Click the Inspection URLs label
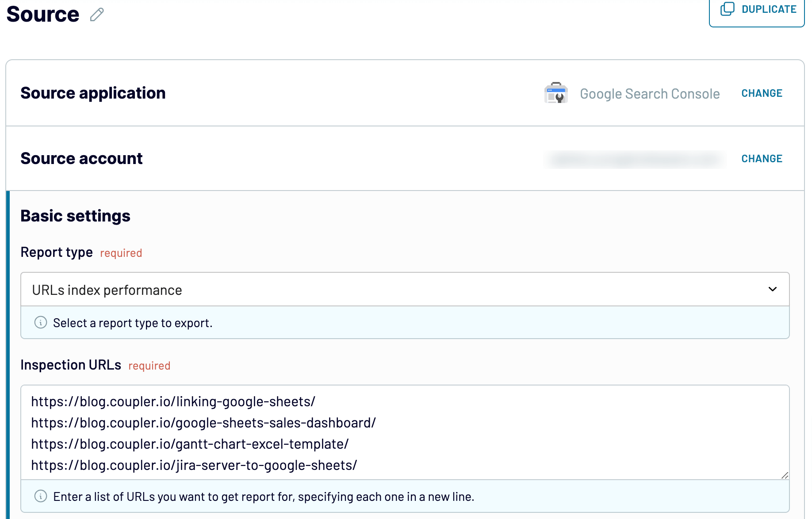The image size is (812, 519). [x=71, y=365]
